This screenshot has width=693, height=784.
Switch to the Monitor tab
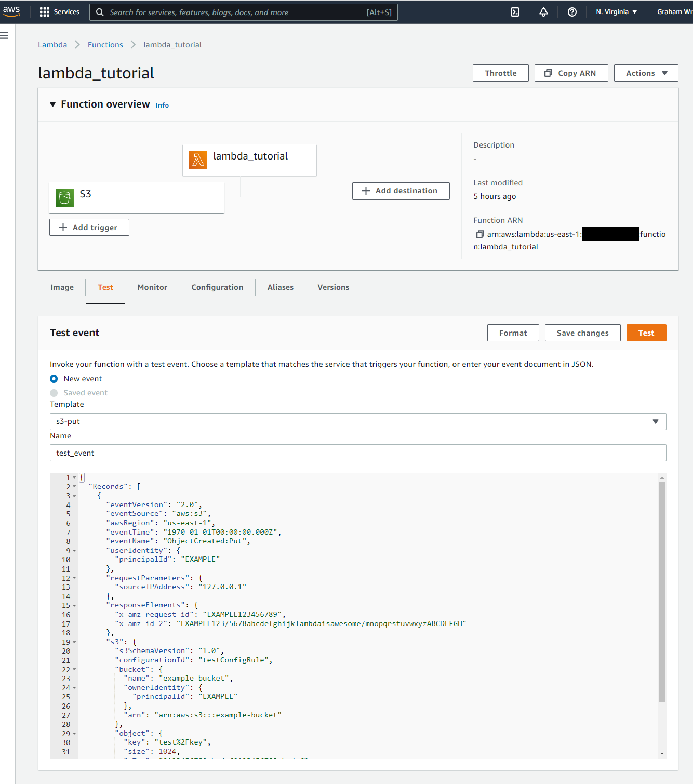pyautogui.click(x=152, y=287)
